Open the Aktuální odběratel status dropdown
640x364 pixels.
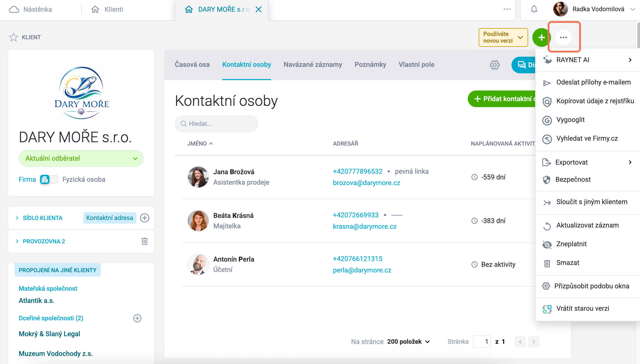[81, 158]
